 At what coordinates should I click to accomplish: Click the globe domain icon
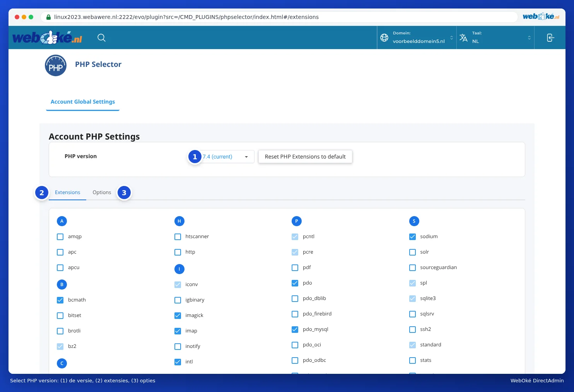click(x=384, y=37)
